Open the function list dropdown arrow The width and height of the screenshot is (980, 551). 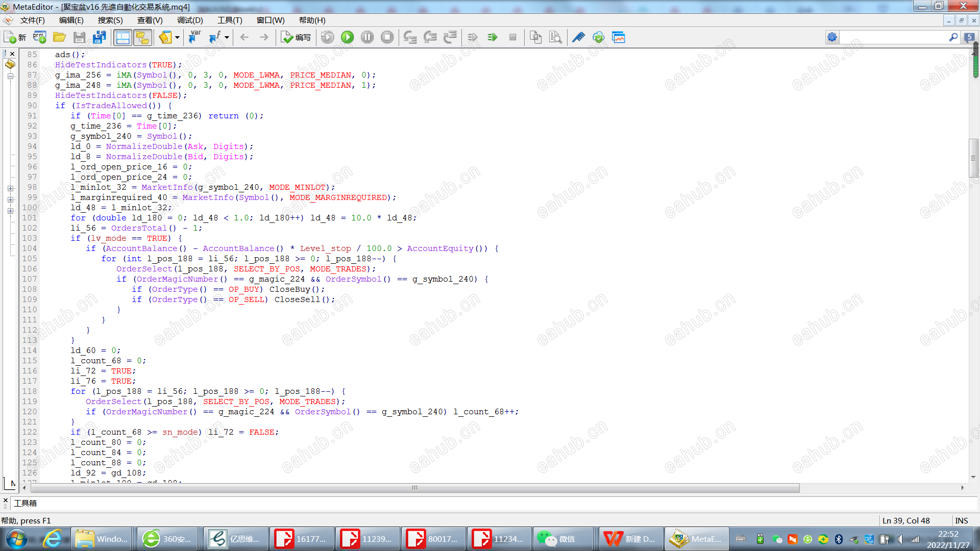[x=227, y=37]
